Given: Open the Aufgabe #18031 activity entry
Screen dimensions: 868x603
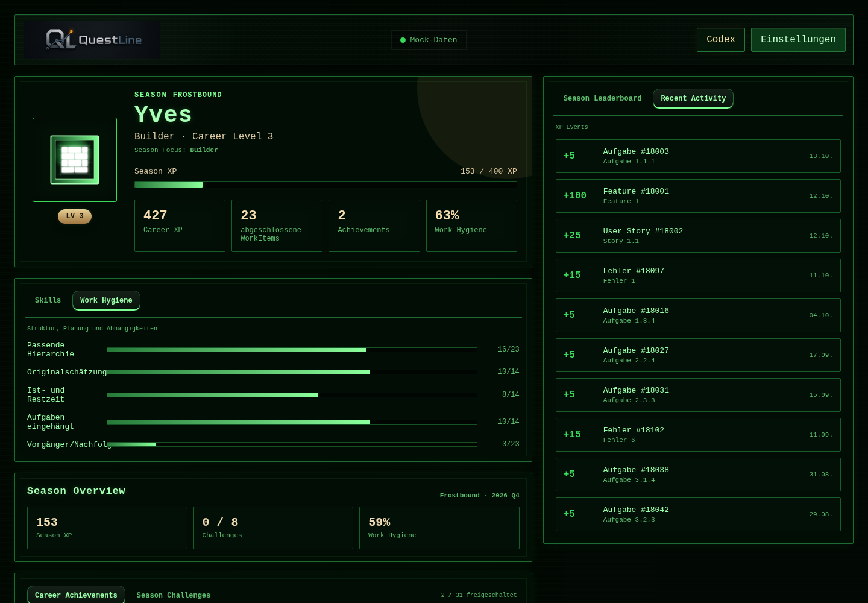Looking at the screenshot, I should [x=698, y=395].
